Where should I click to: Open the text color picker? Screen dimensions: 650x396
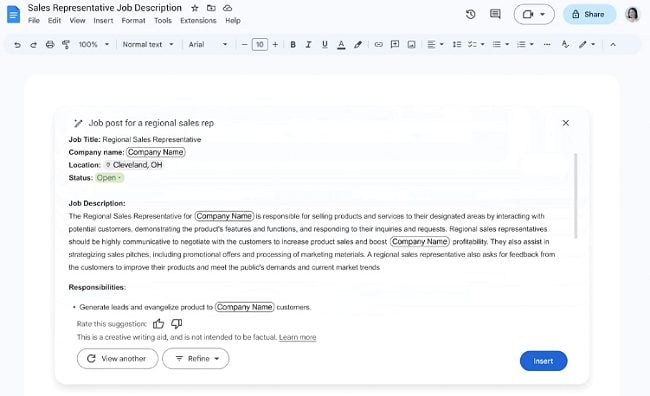341,44
